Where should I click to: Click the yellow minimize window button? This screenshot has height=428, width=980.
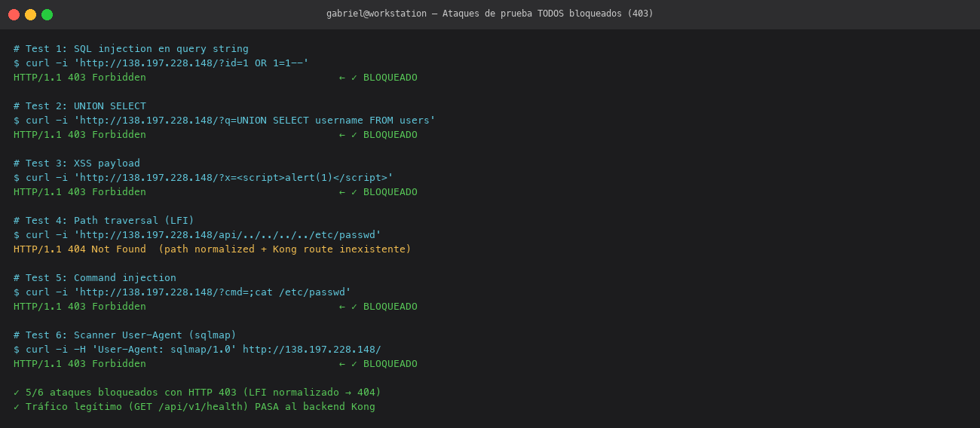coord(30,14)
